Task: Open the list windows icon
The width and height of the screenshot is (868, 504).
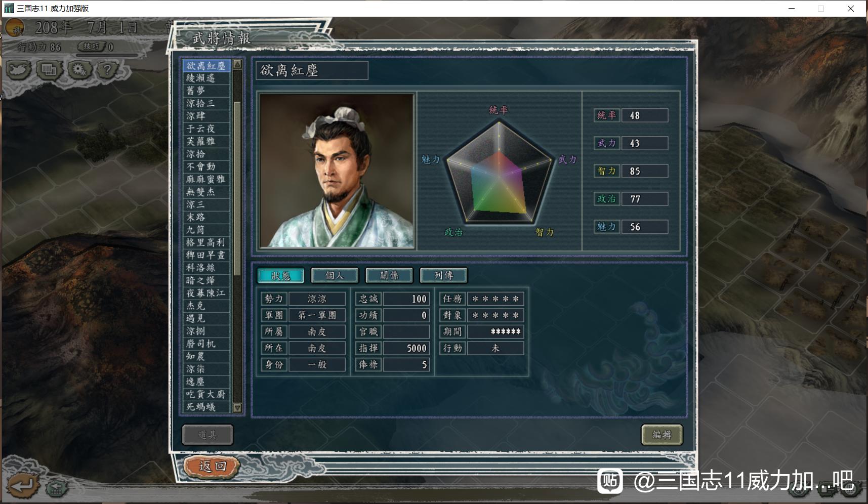Action: (x=49, y=69)
